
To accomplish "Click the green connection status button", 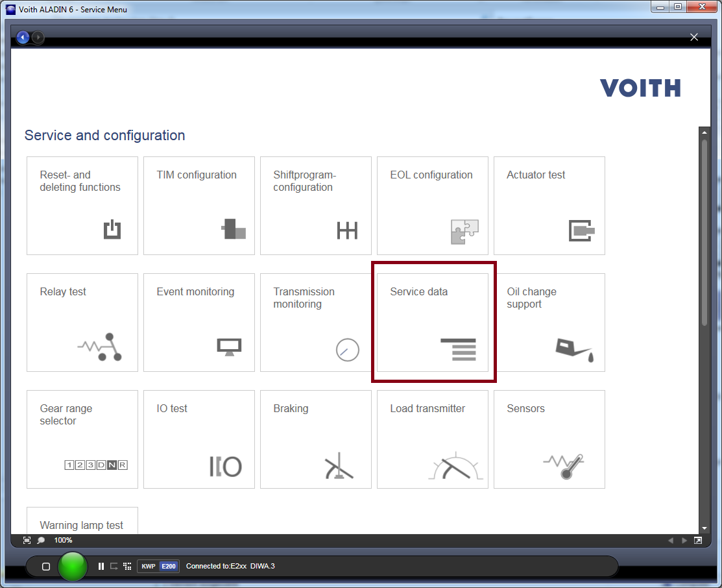I will [x=72, y=566].
